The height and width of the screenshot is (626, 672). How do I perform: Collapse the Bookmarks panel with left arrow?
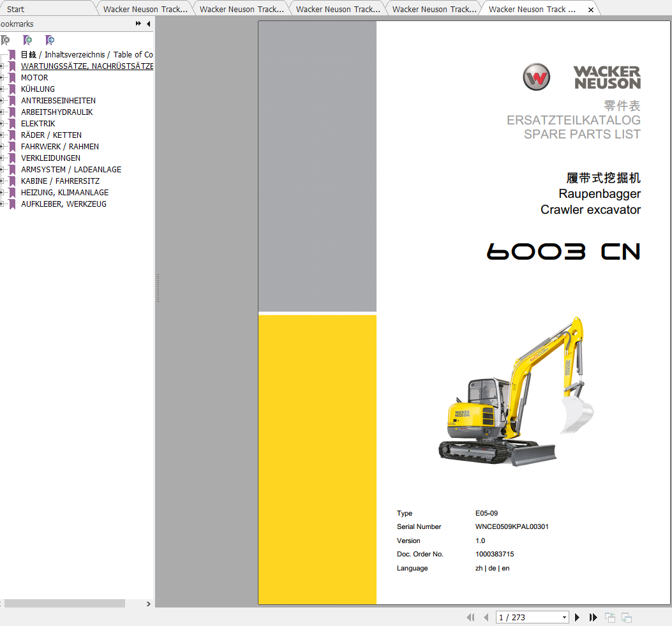click(148, 24)
